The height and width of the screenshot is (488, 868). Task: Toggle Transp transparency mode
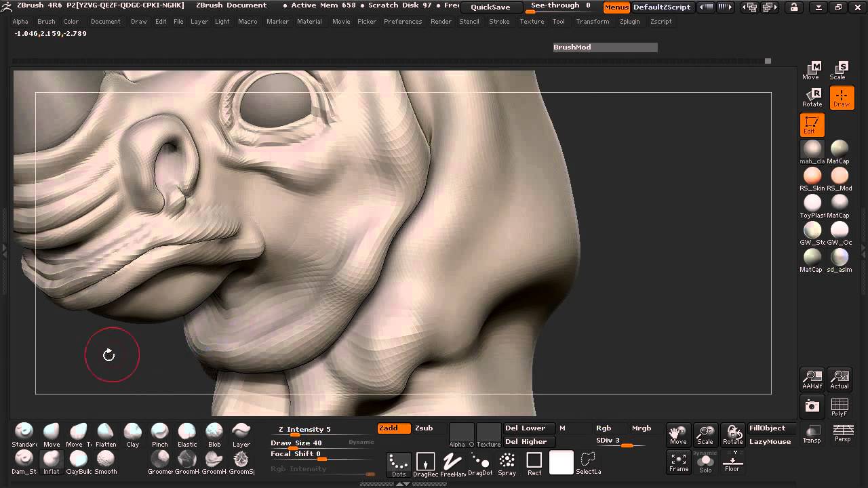pos(812,434)
